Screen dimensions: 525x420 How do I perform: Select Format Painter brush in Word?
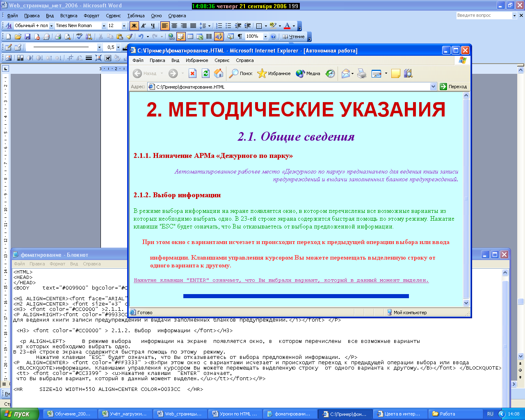(x=129, y=37)
